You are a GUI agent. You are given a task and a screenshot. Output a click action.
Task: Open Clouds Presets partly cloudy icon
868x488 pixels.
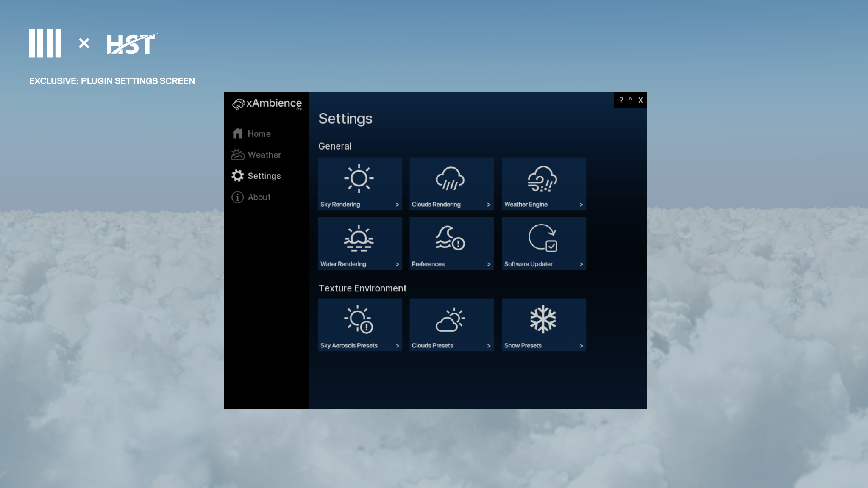[450, 319]
